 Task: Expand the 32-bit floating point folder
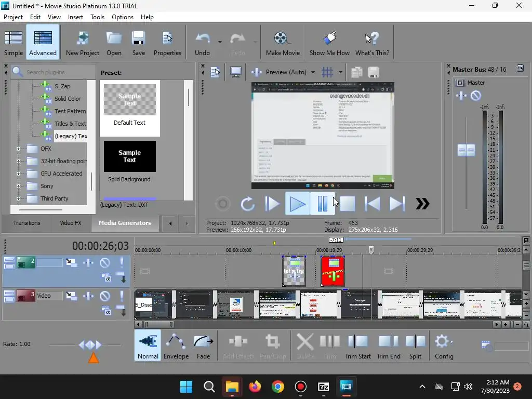click(18, 161)
